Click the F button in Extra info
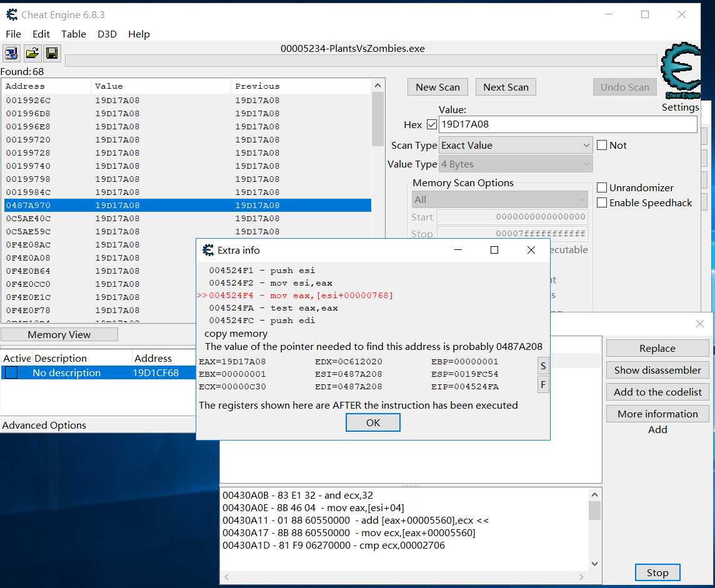This screenshot has width=715, height=588. 543,384
